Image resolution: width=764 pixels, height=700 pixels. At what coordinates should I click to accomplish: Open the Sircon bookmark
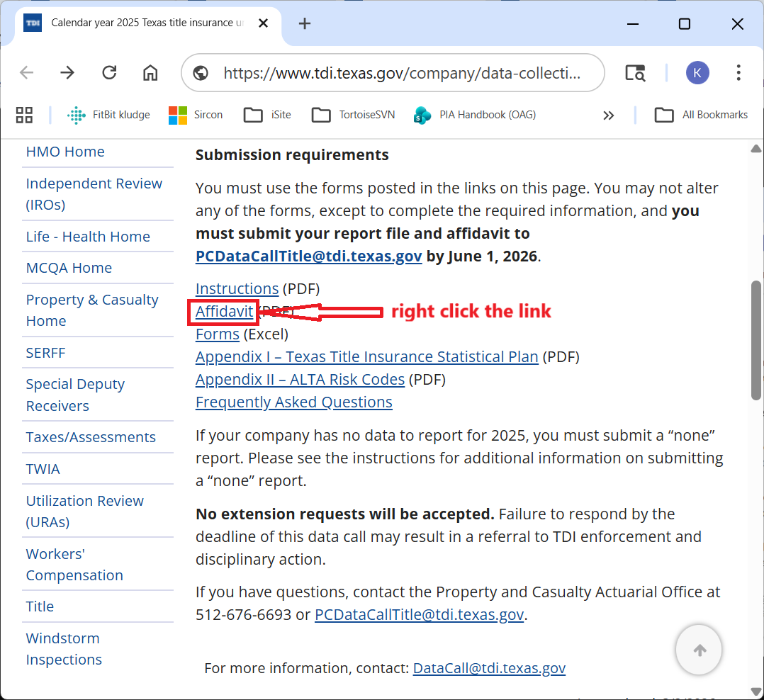196,115
